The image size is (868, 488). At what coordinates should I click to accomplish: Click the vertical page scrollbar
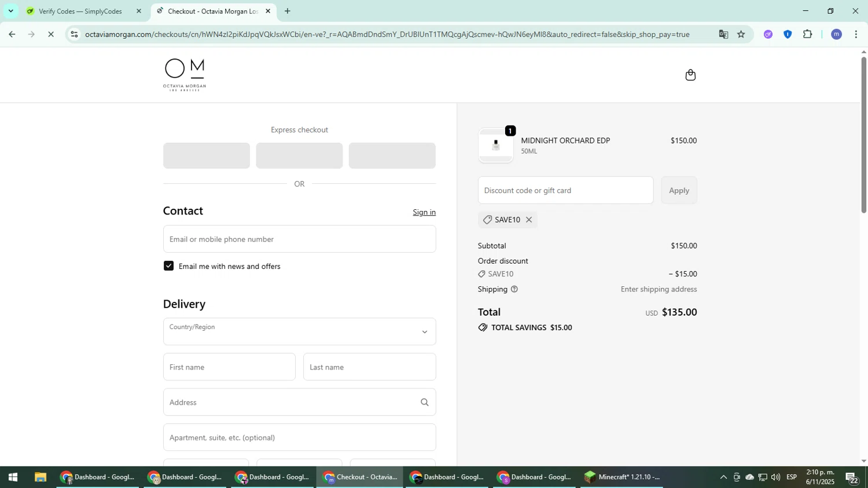[863, 135]
